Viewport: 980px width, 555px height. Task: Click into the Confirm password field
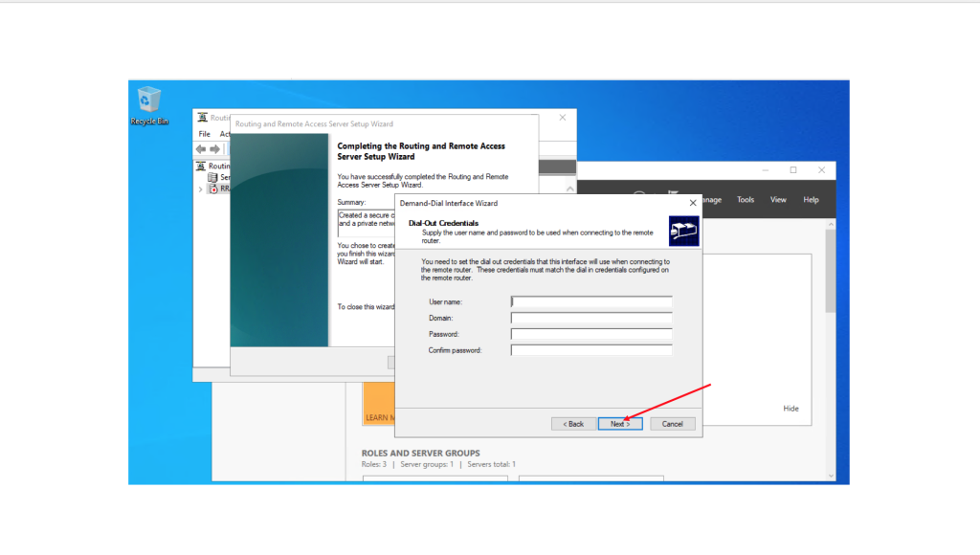(591, 350)
